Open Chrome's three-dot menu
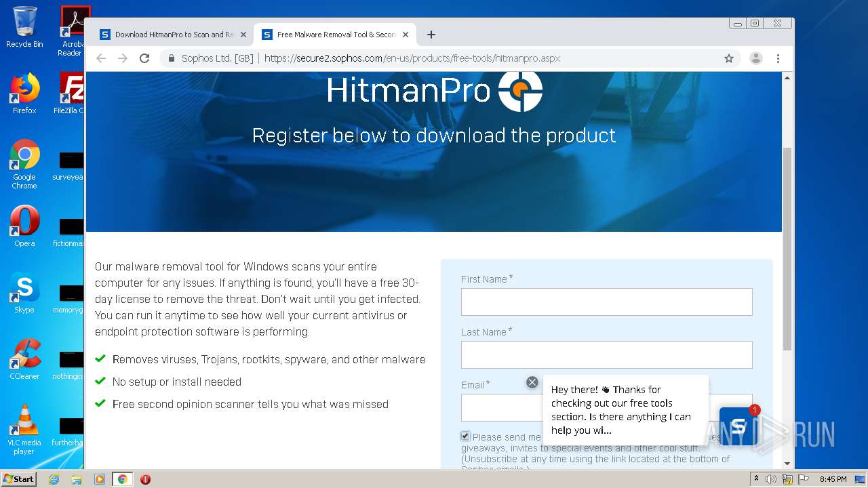Screen dimensions: 868x488 (778, 58)
